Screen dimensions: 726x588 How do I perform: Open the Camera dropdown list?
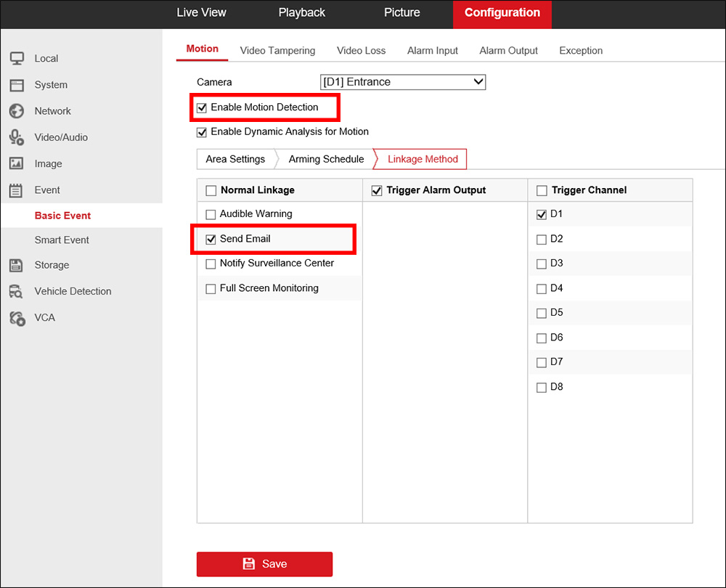click(403, 82)
